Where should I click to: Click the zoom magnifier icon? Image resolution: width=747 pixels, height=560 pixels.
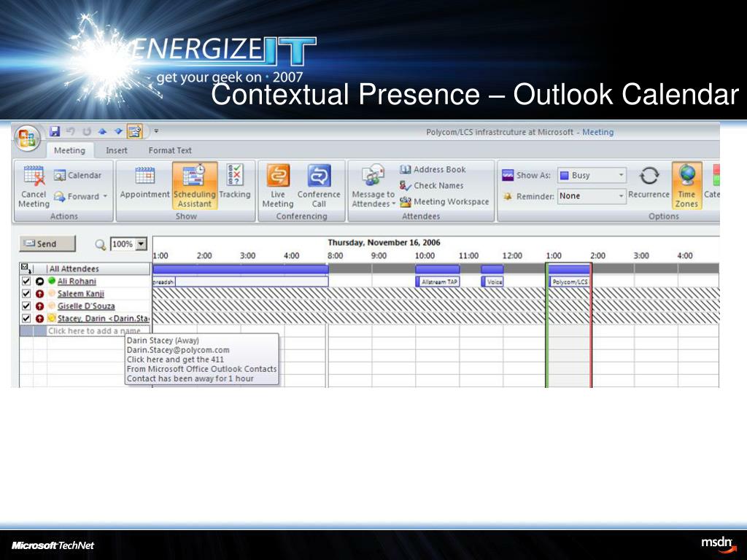point(100,244)
